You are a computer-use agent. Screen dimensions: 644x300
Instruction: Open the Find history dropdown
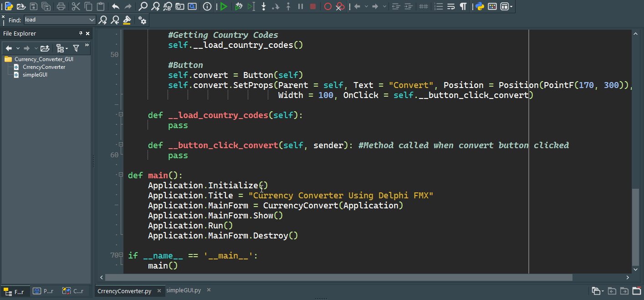click(x=92, y=20)
